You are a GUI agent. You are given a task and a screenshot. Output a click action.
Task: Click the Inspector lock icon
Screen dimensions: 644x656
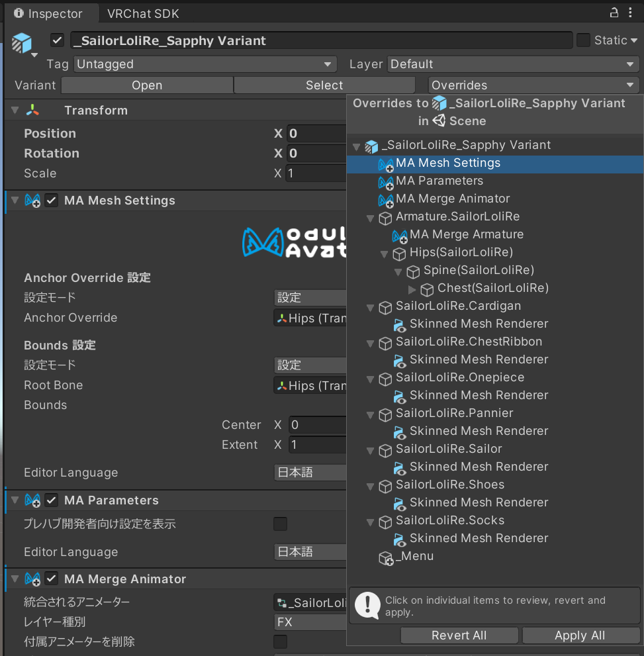pos(614,13)
